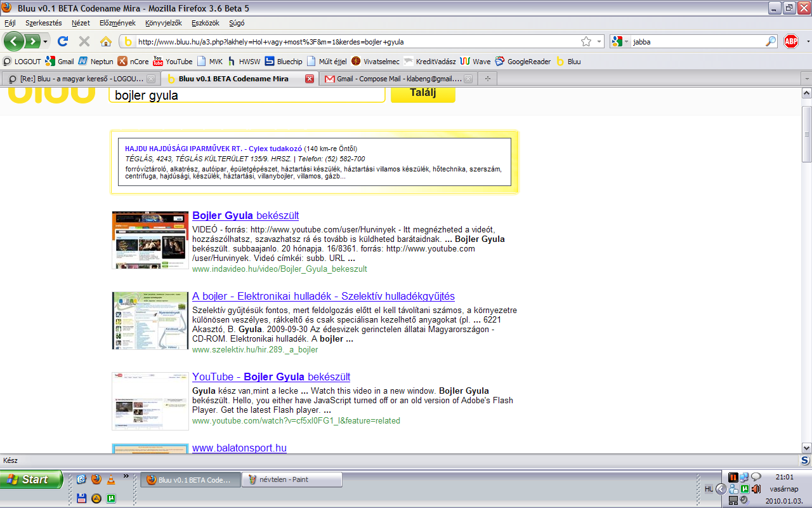Open the floppy disk quick launch icon

coord(81,498)
